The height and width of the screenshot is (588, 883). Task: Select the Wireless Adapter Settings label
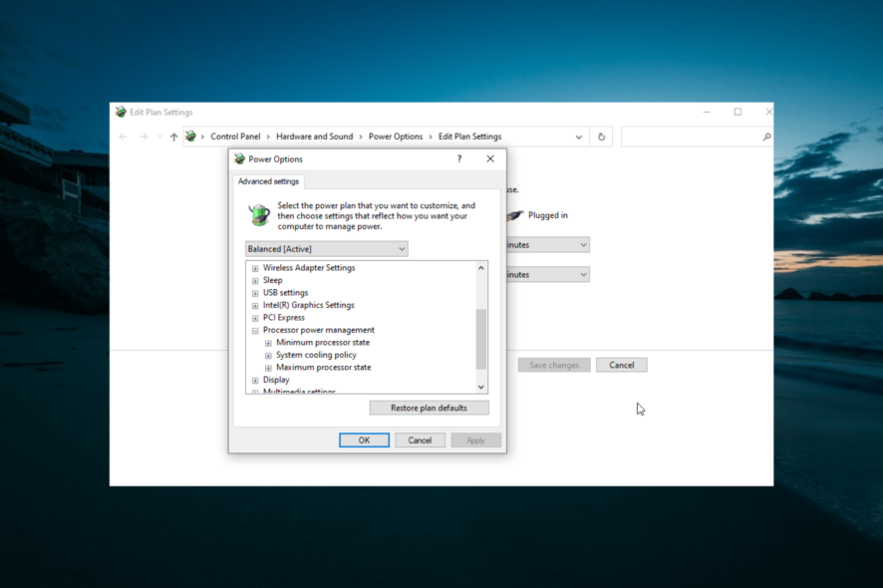pos(309,268)
